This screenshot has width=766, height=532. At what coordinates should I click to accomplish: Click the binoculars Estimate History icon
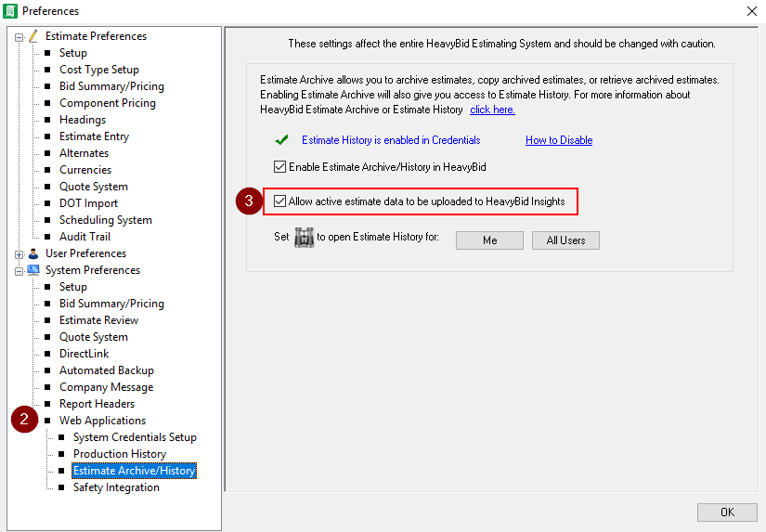tap(305, 238)
